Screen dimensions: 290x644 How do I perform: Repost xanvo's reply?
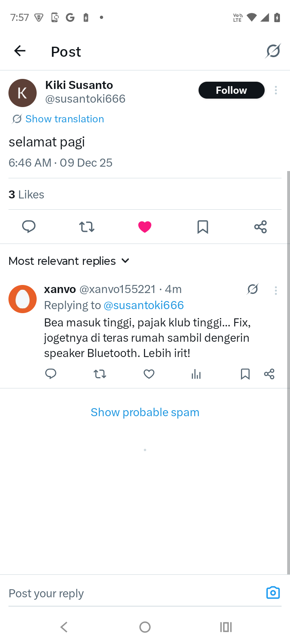click(100, 374)
